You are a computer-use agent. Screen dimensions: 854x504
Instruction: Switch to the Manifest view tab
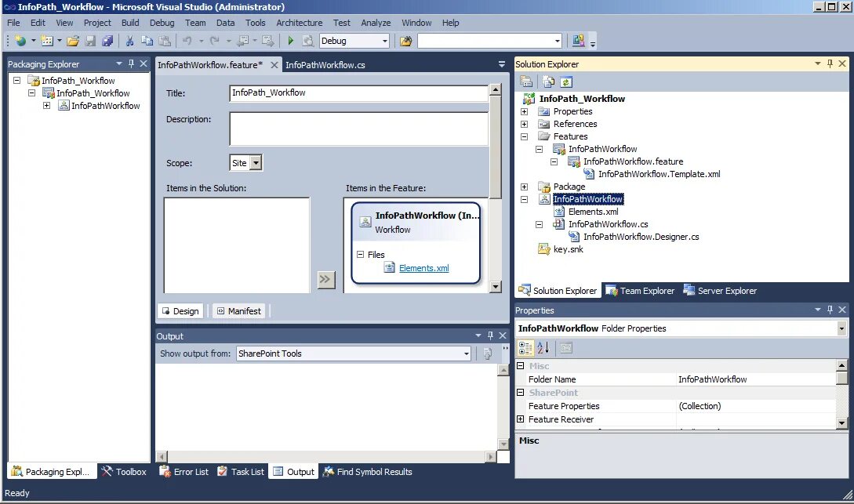[x=238, y=310]
